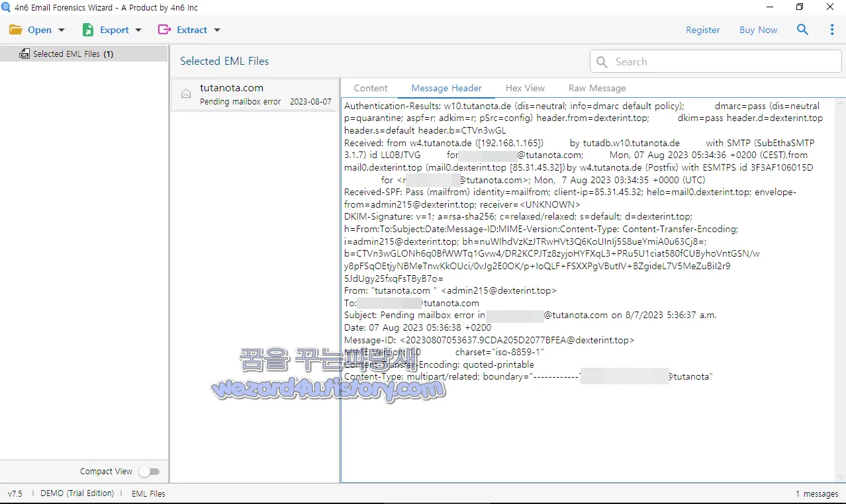Switch to the Content tab
Screen dimensions: 846x504
tap(371, 88)
